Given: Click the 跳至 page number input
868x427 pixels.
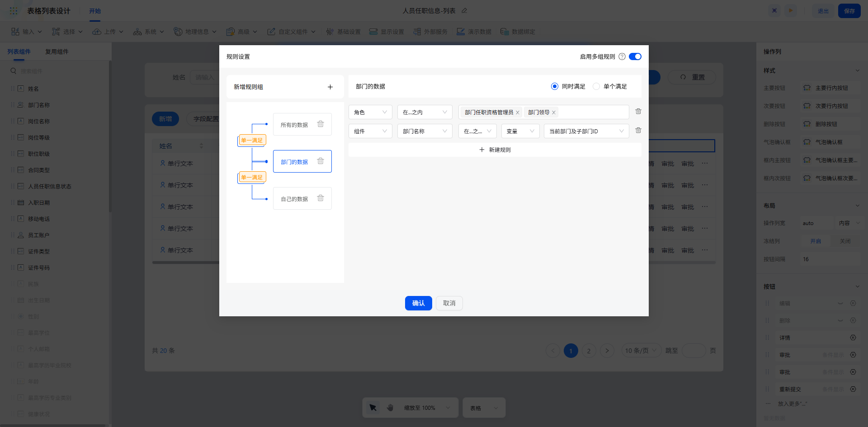Looking at the screenshot, I should [x=693, y=351].
